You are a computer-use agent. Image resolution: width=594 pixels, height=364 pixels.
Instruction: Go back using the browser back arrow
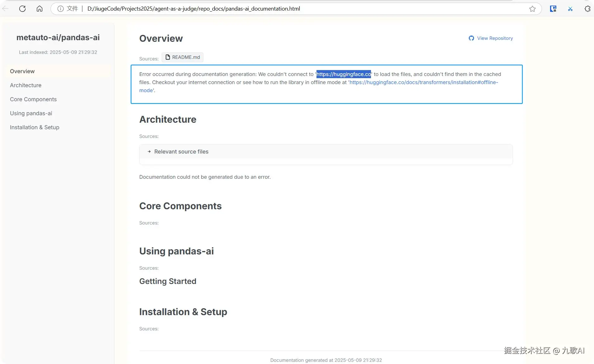[x=5, y=9]
